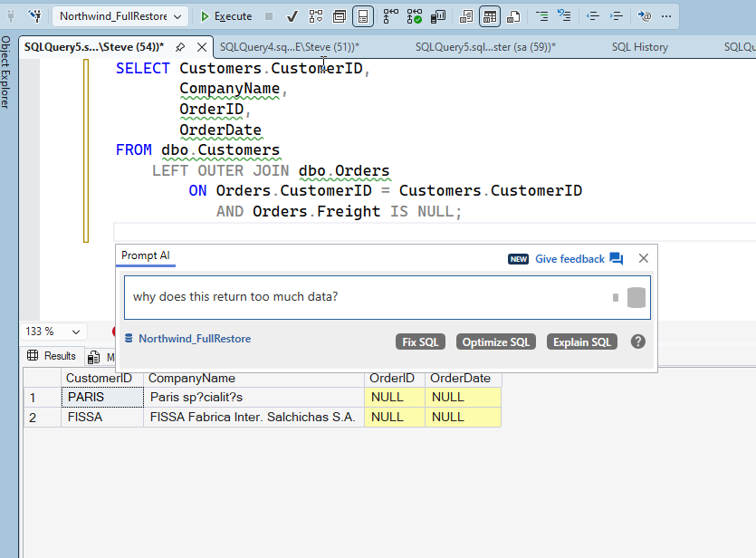Close the Prompt AI panel
Viewport: 756px width, 558px height.
[x=644, y=258]
